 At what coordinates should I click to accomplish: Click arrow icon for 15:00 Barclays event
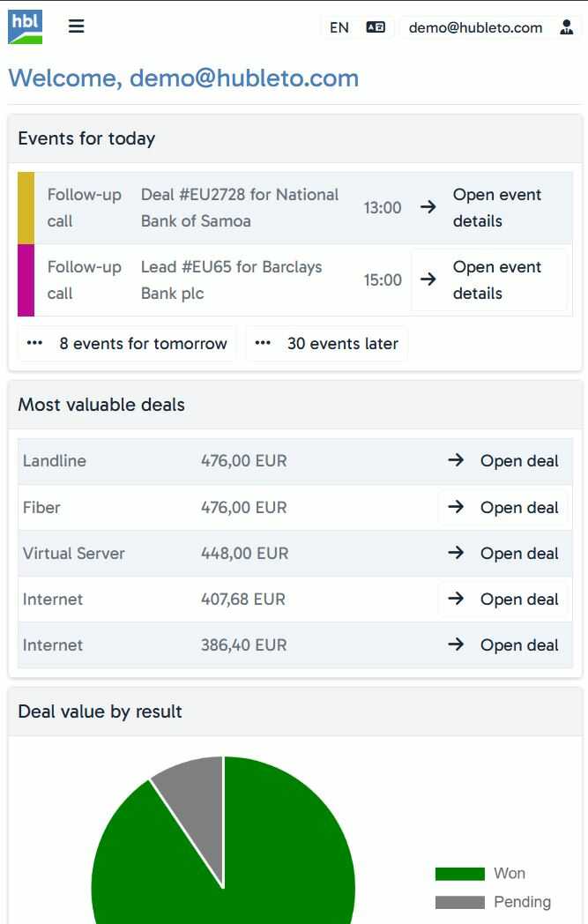point(428,279)
